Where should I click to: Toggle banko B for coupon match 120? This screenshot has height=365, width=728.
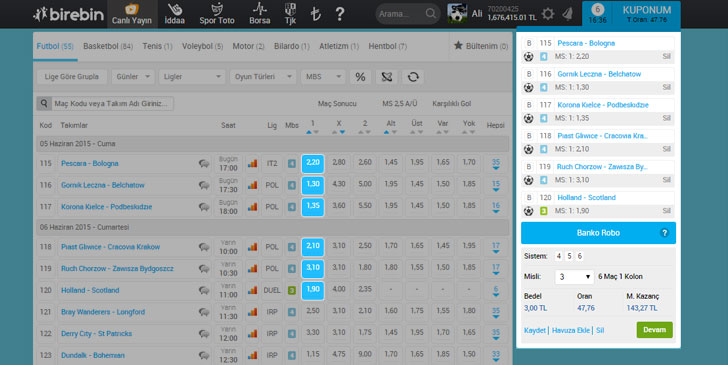click(529, 197)
